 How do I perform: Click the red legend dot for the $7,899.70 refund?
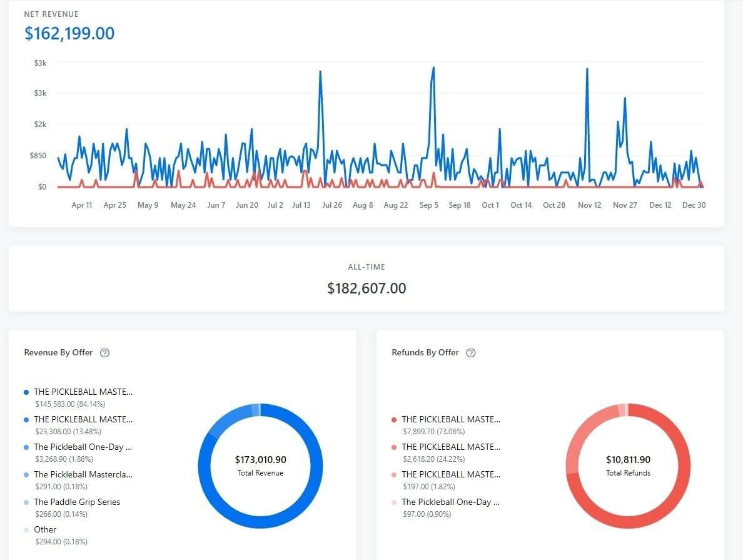pos(394,420)
